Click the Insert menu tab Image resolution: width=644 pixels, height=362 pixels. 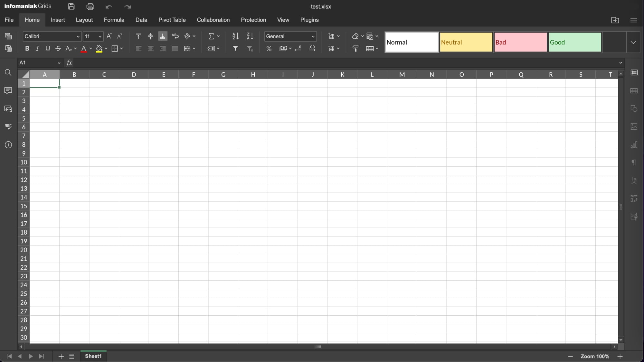(58, 20)
